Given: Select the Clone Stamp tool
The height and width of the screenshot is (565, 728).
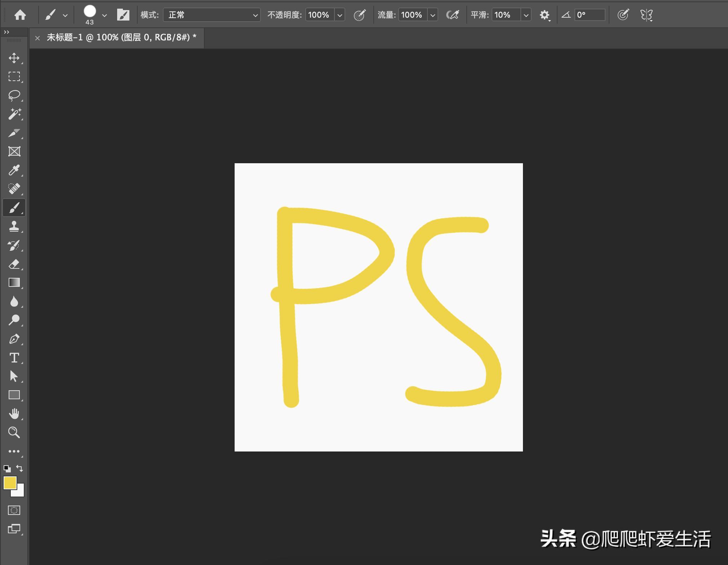Looking at the screenshot, I should 14,226.
